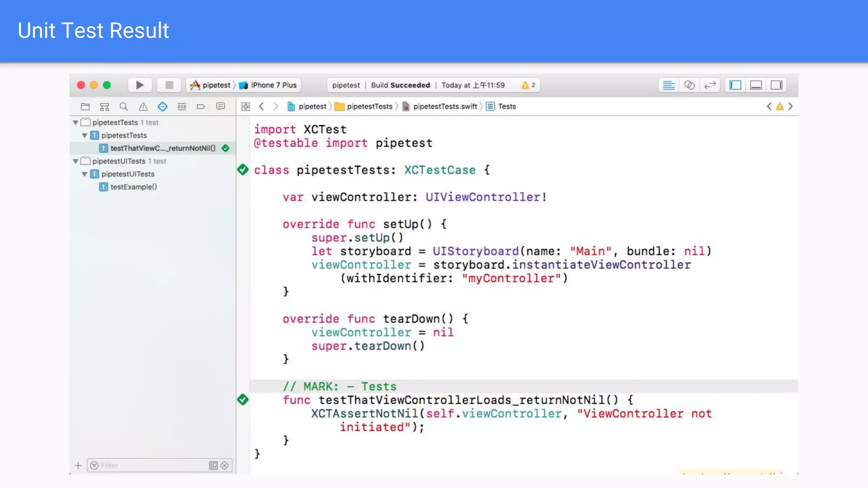Open the Project navigator folder icon

(x=85, y=107)
